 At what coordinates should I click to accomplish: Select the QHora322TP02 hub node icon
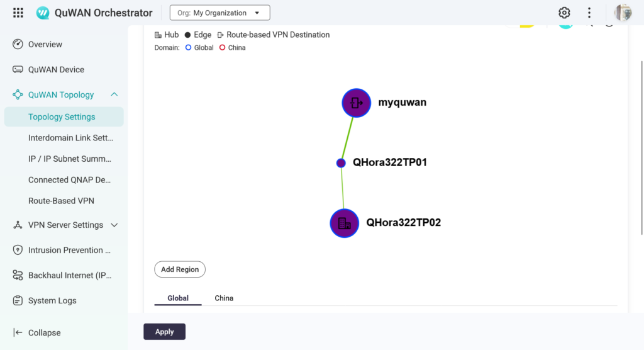[x=344, y=223]
